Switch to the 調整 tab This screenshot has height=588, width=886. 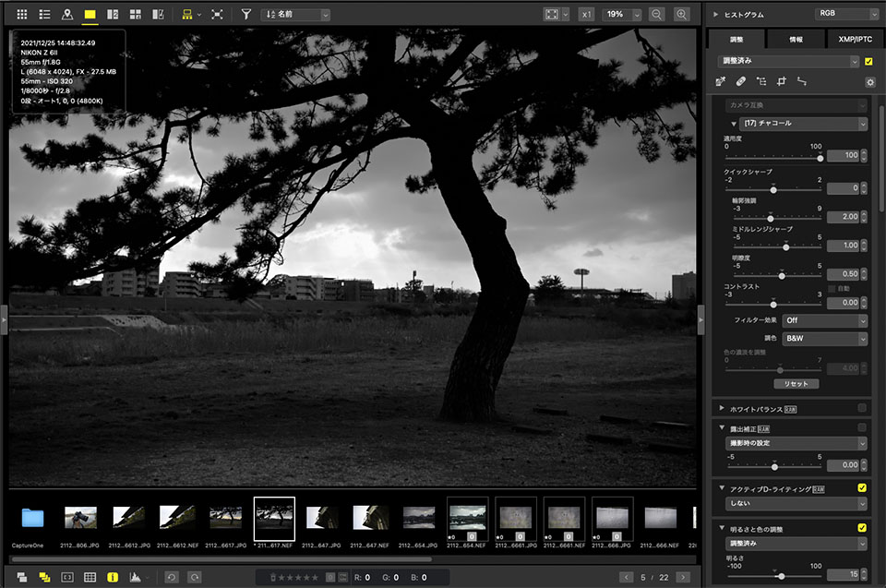pyautogui.click(x=736, y=39)
